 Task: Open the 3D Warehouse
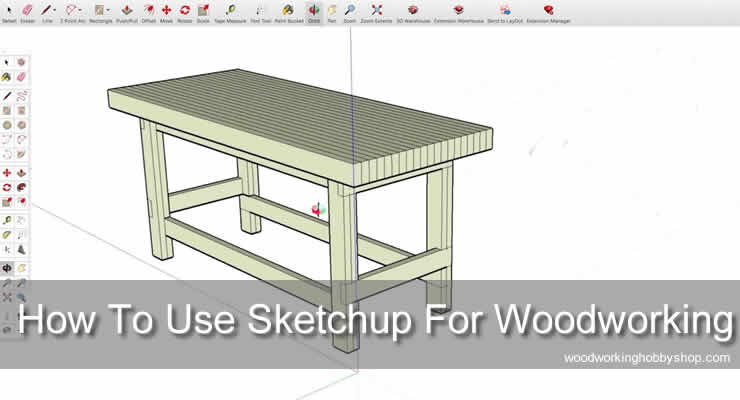pyautogui.click(x=413, y=9)
